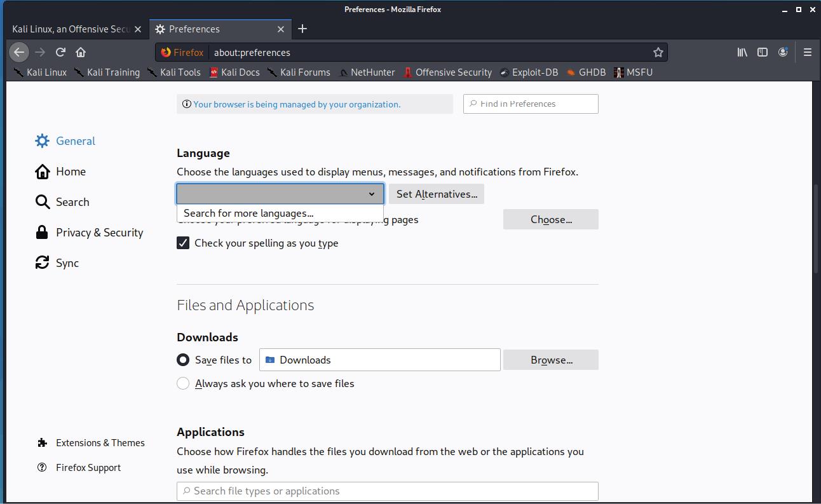
Task: Open the Exploit-DB bookmark
Action: pos(534,72)
